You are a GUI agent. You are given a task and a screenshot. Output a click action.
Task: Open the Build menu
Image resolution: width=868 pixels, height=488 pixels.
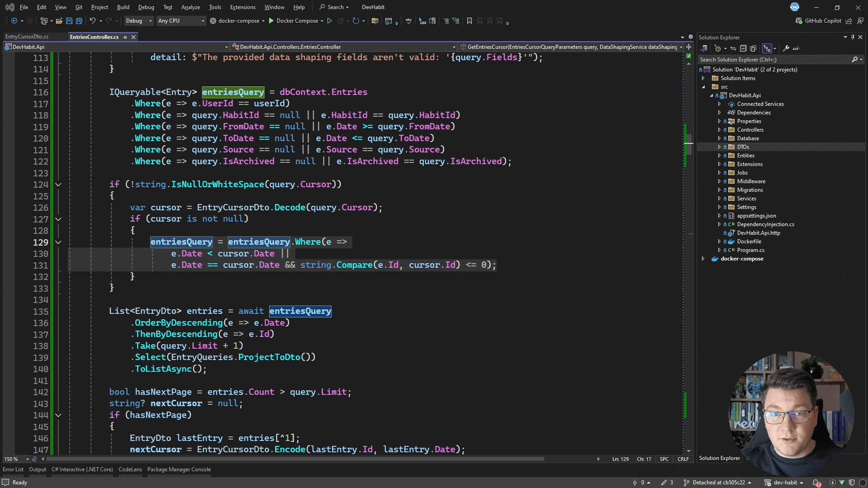point(123,7)
